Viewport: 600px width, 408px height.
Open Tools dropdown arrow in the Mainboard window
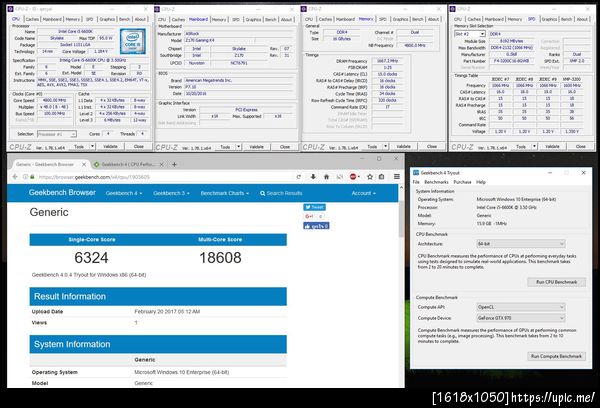(x=238, y=147)
